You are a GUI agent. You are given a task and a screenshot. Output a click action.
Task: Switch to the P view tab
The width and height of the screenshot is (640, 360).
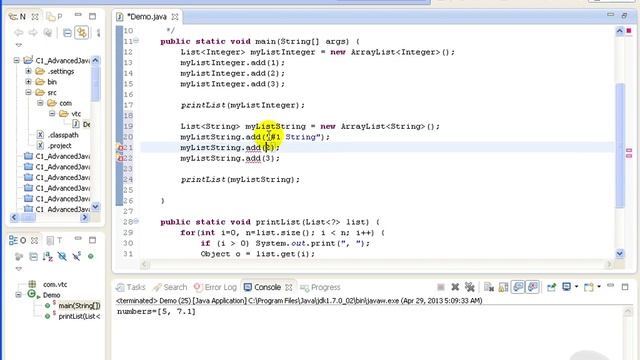click(54, 17)
